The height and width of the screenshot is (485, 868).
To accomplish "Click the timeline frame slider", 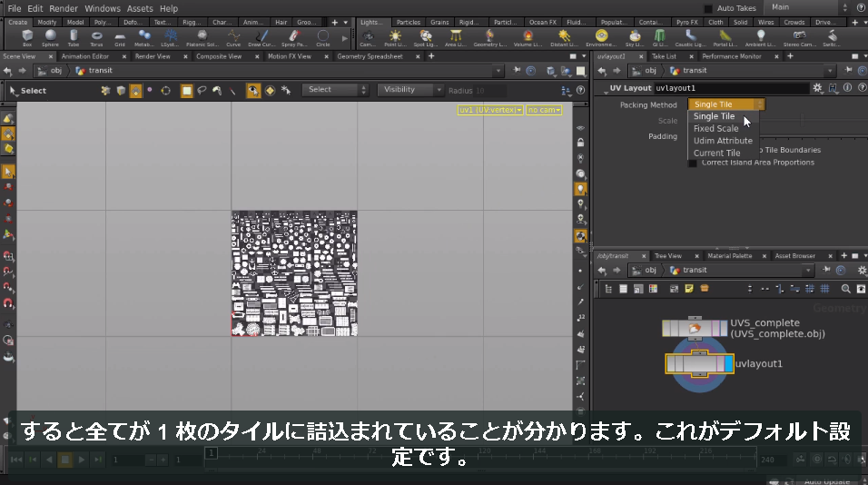I will (x=480, y=454).
